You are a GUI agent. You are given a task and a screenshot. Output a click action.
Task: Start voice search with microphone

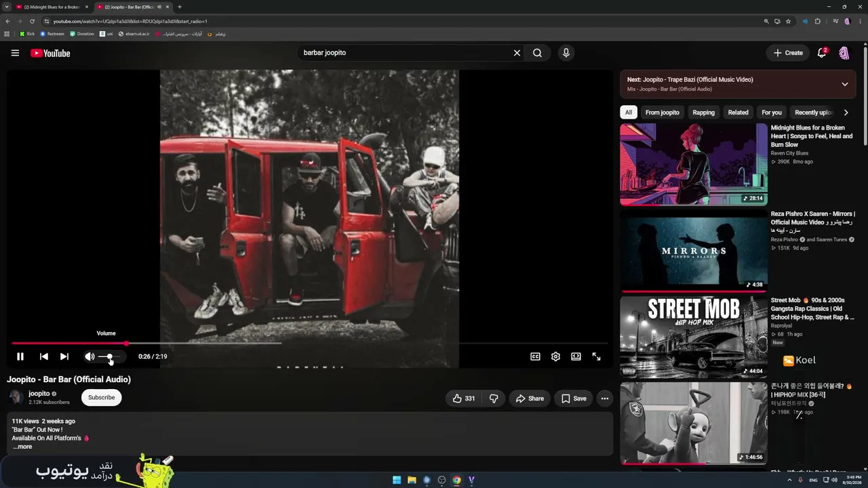tap(566, 53)
